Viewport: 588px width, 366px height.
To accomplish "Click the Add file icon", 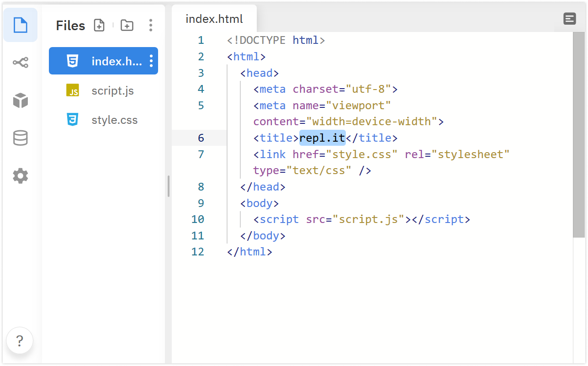I will 99,26.
